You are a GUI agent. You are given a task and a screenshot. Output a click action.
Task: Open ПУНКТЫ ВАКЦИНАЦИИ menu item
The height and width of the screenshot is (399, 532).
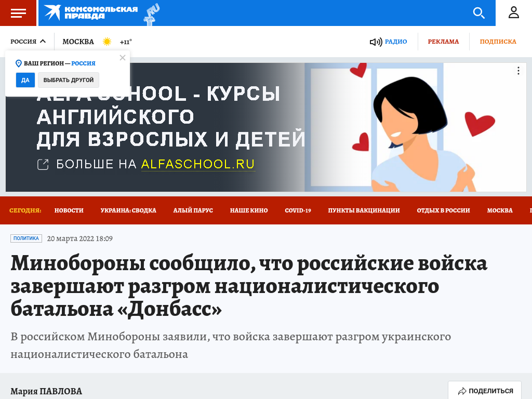point(364,210)
